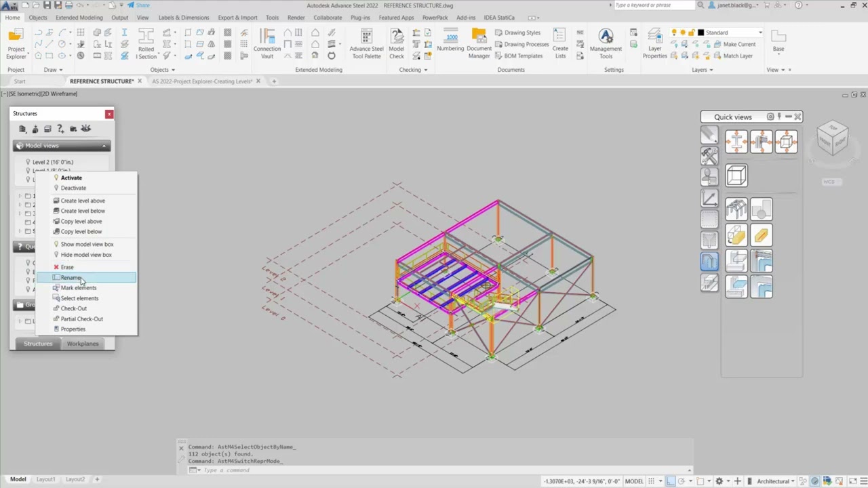Click BOM Templates button
This screenshot has width=868, height=488.
pos(518,56)
